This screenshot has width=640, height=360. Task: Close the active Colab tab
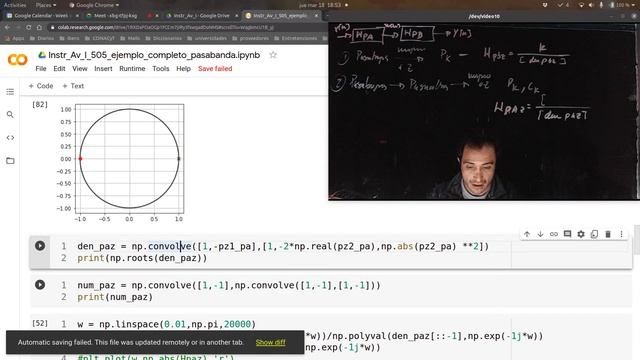click(x=316, y=16)
